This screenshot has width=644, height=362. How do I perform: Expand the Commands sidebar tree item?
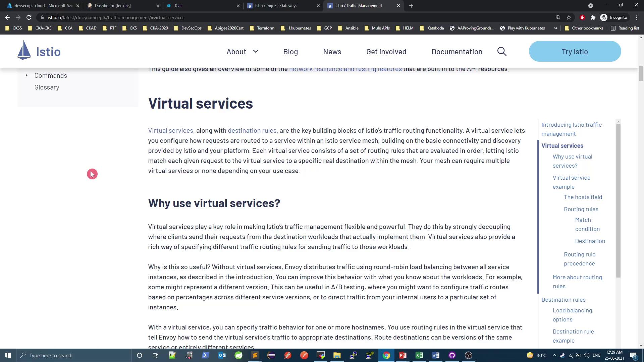[x=26, y=75]
